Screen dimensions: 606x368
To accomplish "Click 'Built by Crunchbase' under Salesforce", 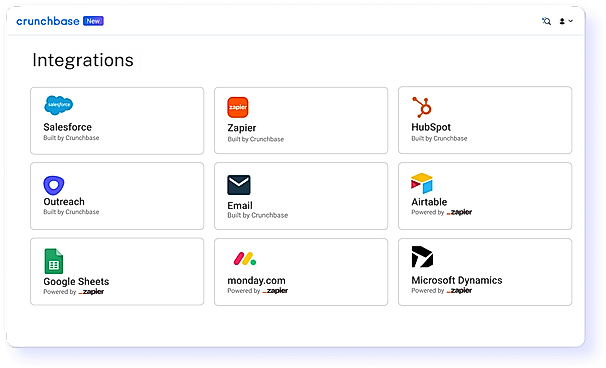I will 71,138.
